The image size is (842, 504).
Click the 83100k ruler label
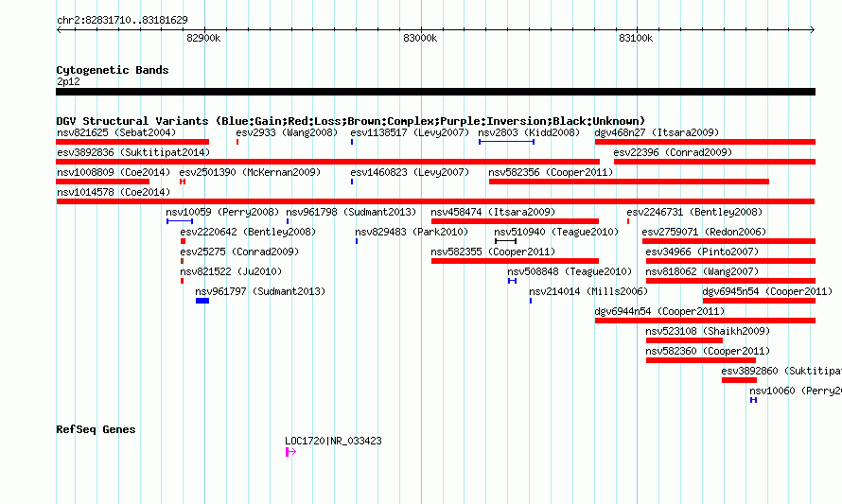[636, 38]
